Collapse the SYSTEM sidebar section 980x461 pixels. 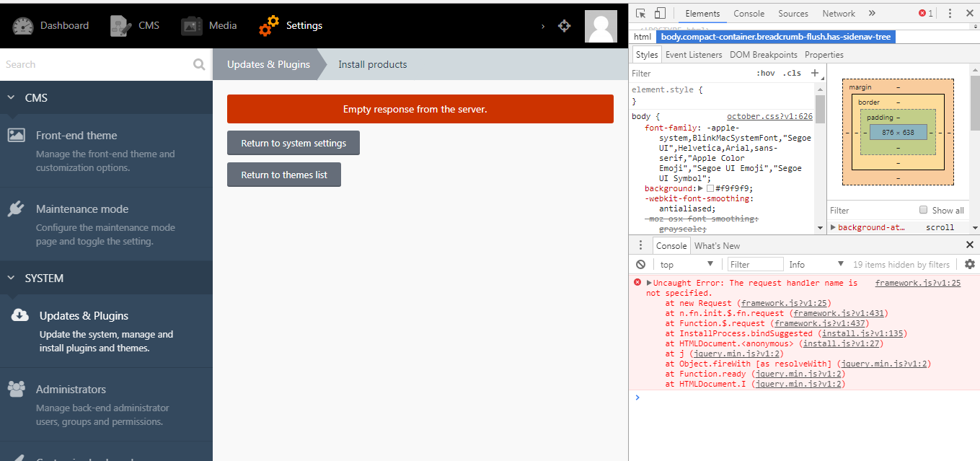point(11,278)
